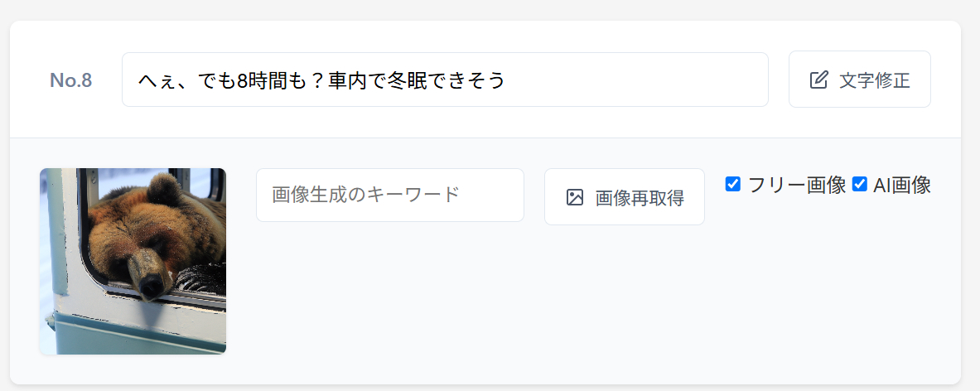Click the picture icon in 画像再取得 button
This screenshot has width=980, height=391.
[x=574, y=197]
